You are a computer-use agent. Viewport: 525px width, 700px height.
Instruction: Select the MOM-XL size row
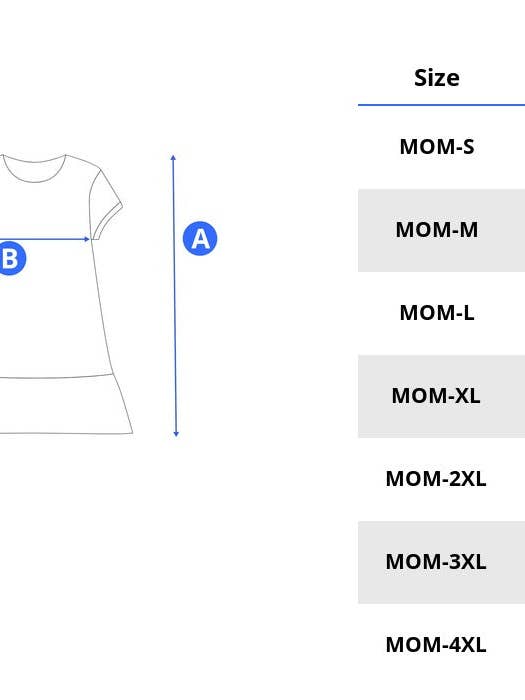442,396
